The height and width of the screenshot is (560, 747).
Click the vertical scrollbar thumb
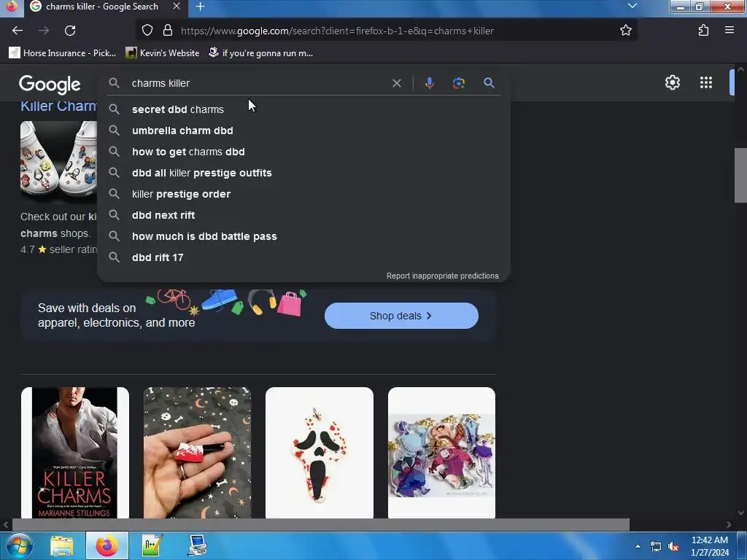(x=740, y=175)
